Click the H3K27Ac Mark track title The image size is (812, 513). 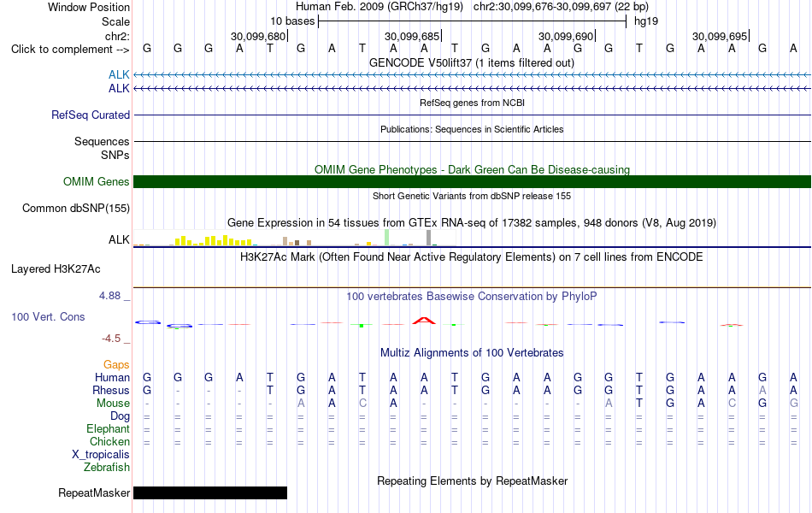point(472,257)
